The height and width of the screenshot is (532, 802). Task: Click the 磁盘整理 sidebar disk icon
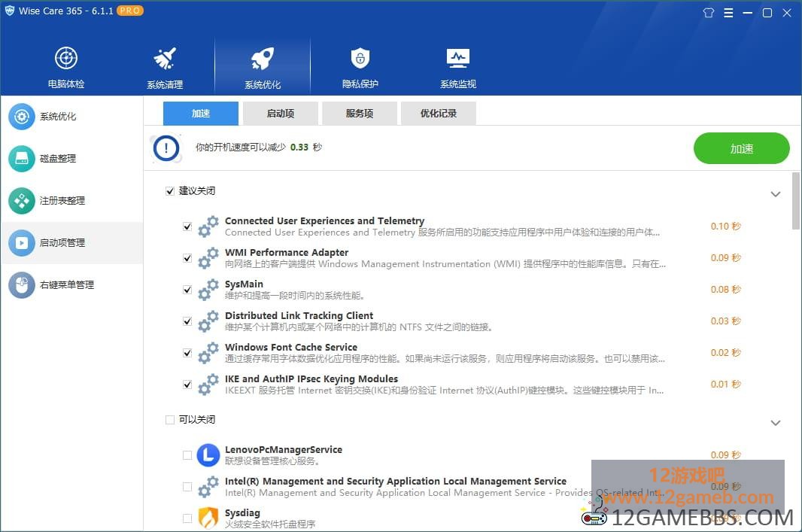[x=22, y=159]
